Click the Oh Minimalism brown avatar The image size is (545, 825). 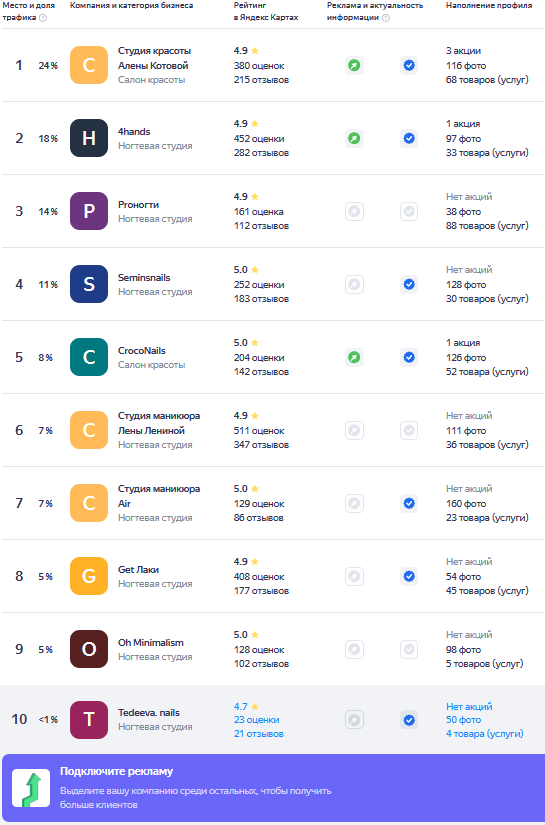tap(89, 649)
